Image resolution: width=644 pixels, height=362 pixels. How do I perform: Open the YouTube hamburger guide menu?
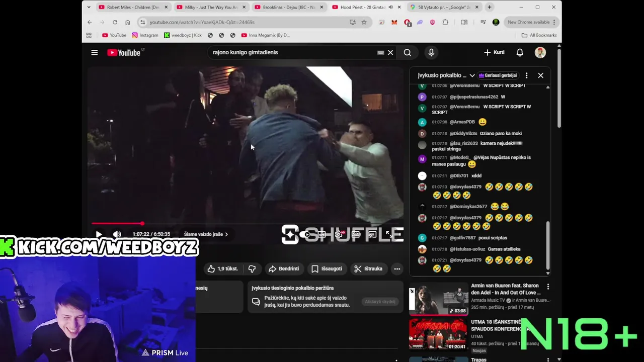click(94, 52)
